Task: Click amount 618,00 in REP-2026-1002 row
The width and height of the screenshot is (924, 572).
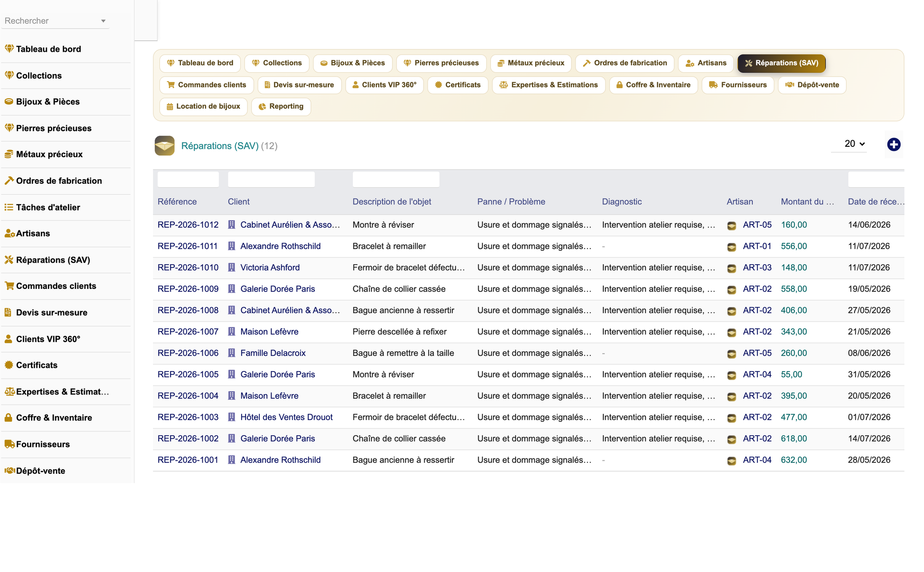Action: pos(793,439)
